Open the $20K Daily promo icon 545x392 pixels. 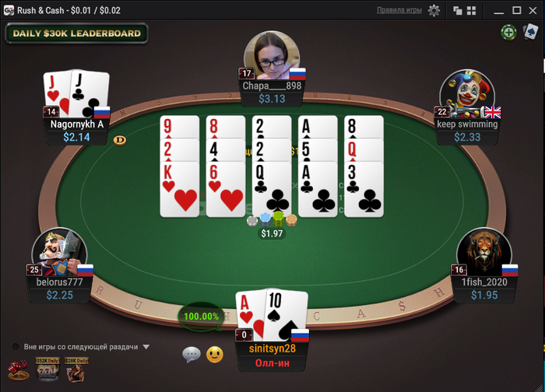pos(76,369)
